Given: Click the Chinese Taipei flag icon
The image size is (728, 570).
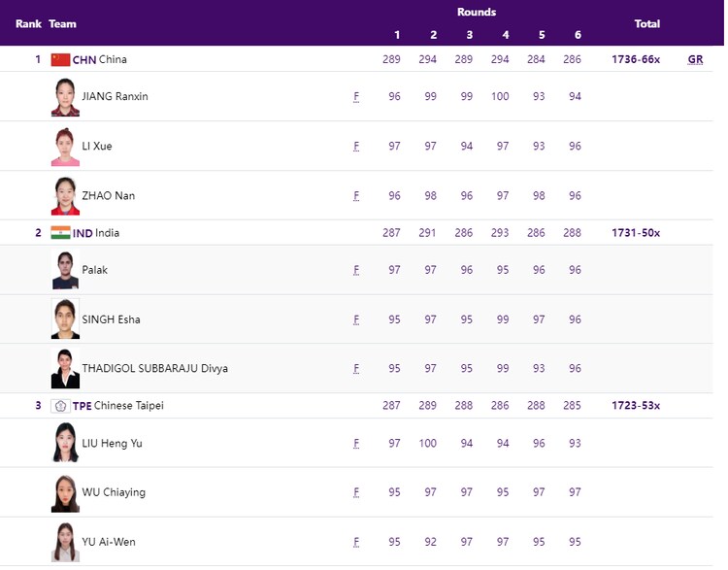Looking at the screenshot, I should point(60,406).
